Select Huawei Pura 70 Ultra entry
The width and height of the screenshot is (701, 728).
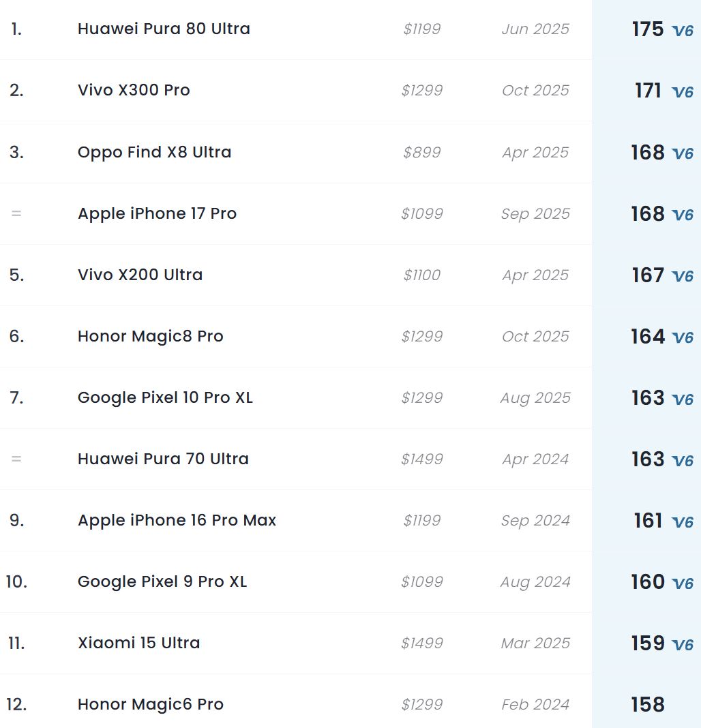pyautogui.click(x=163, y=459)
